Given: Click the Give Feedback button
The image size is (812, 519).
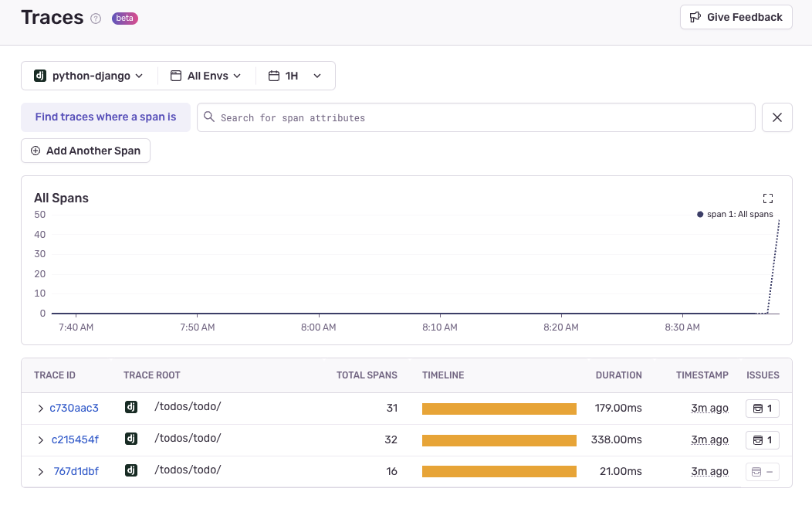Looking at the screenshot, I should (736, 17).
